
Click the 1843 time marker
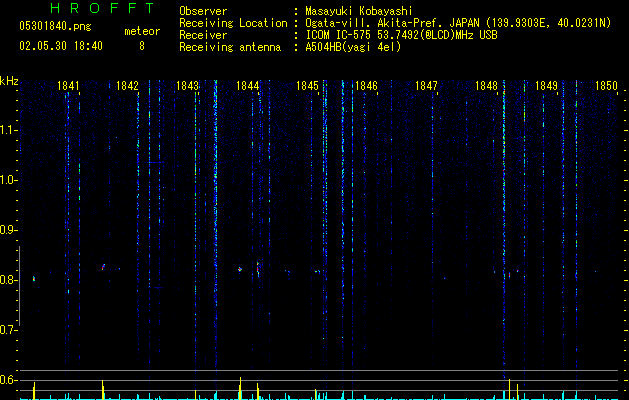[187, 86]
